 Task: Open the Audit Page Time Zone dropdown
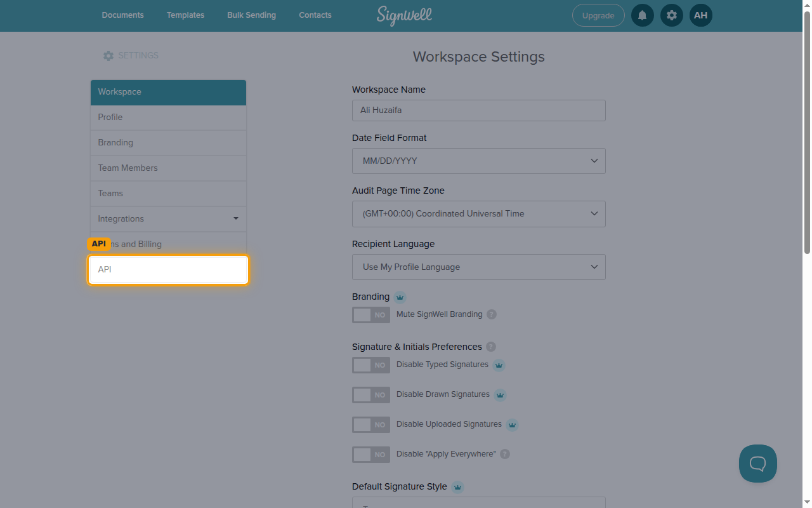[x=479, y=214]
